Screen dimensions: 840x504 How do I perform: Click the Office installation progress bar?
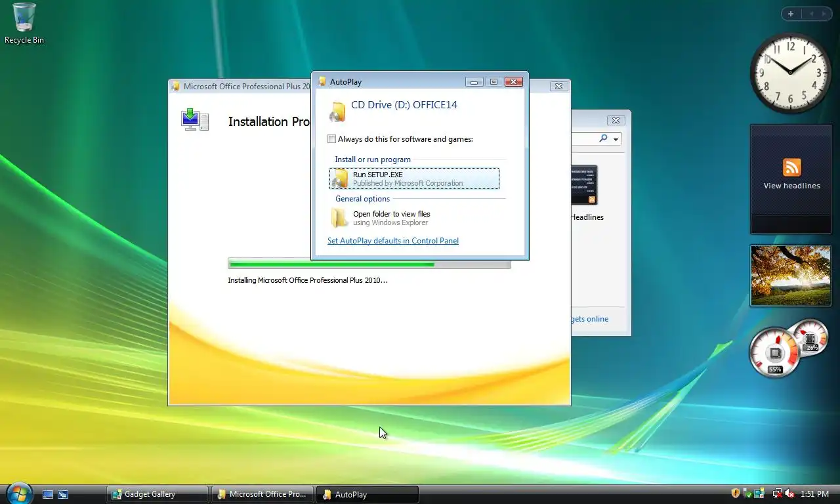pos(369,264)
